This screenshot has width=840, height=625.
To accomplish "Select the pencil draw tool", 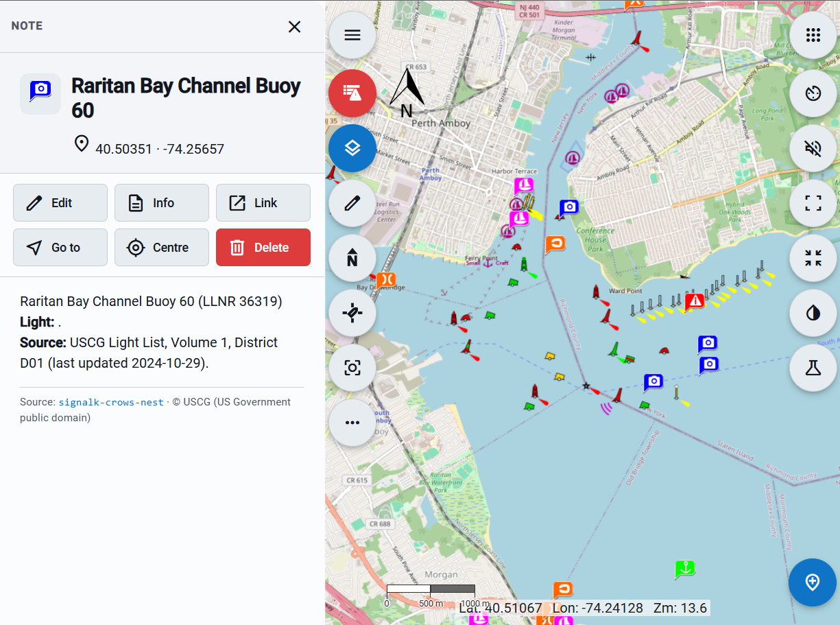I will tap(352, 203).
